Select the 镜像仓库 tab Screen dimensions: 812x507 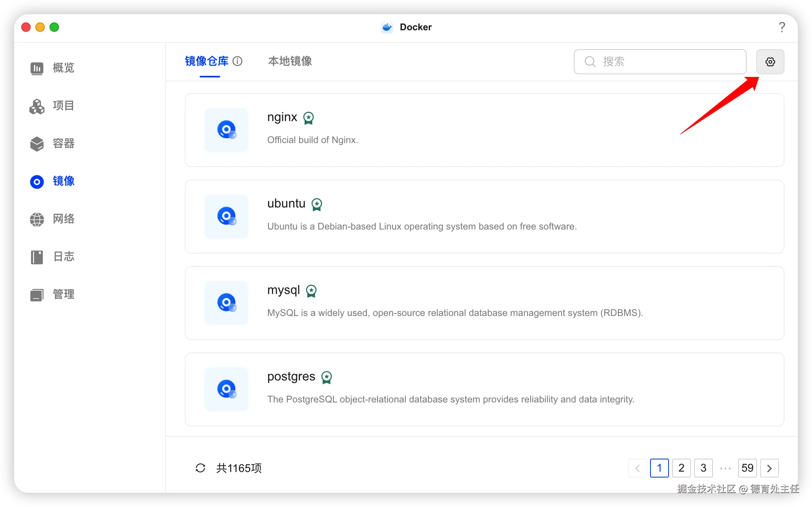[207, 61]
